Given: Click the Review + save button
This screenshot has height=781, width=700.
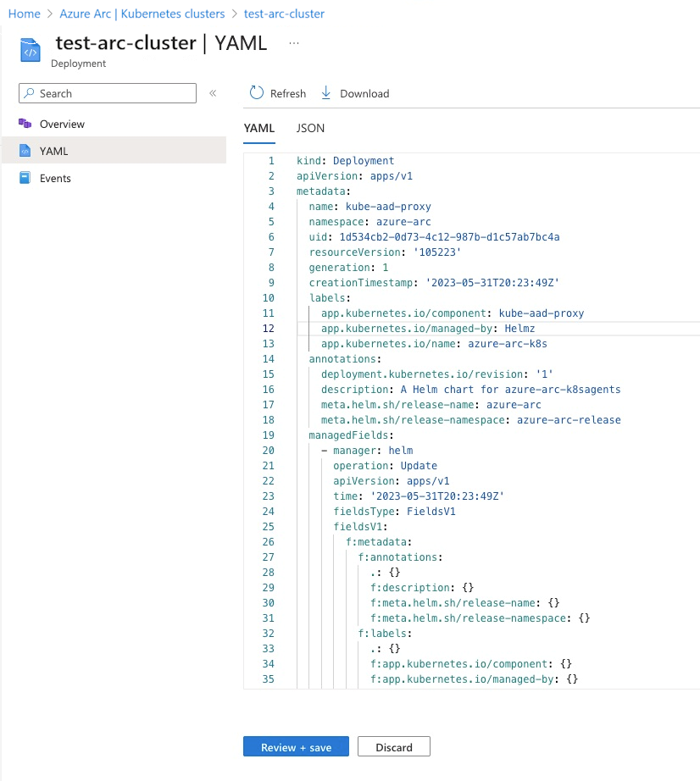Looking at the screenshot, I should tap(295, 746).
